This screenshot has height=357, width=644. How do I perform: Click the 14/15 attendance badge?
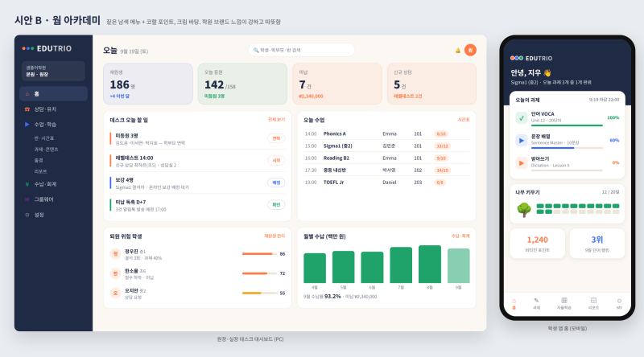click(442, 170)
